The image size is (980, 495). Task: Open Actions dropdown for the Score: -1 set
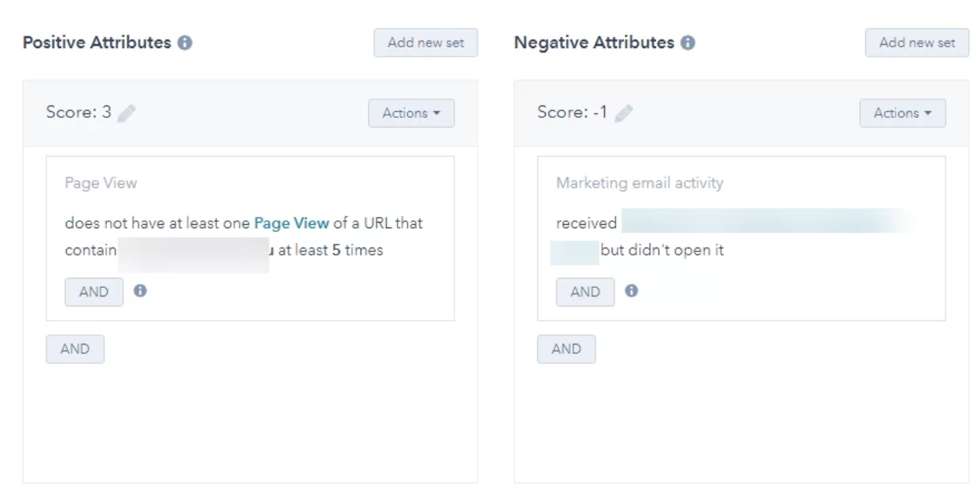point(902,113)
